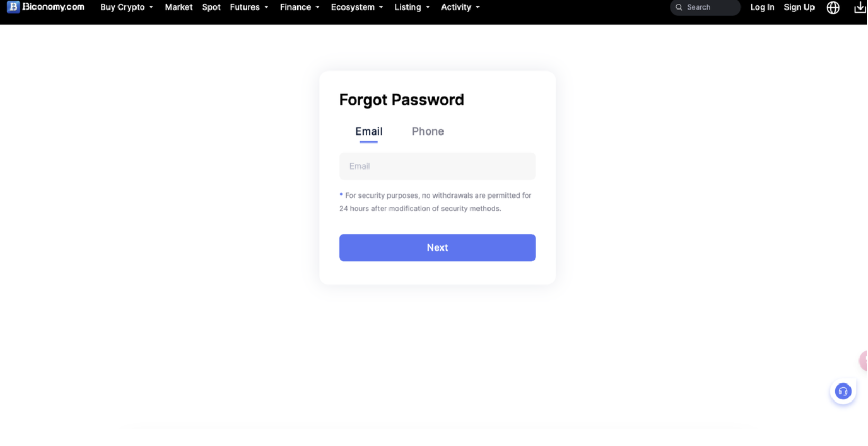
Task: Expand the Futures menu
Action: pos(249,7)
